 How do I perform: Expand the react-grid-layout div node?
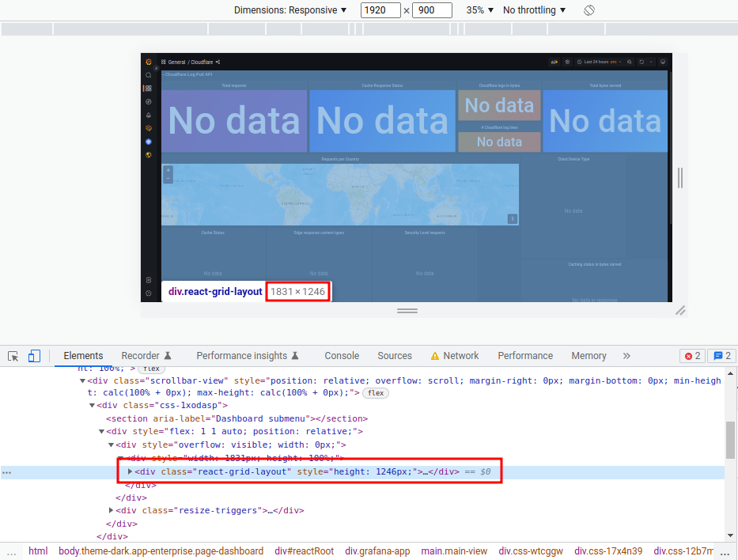coord(131,471)
